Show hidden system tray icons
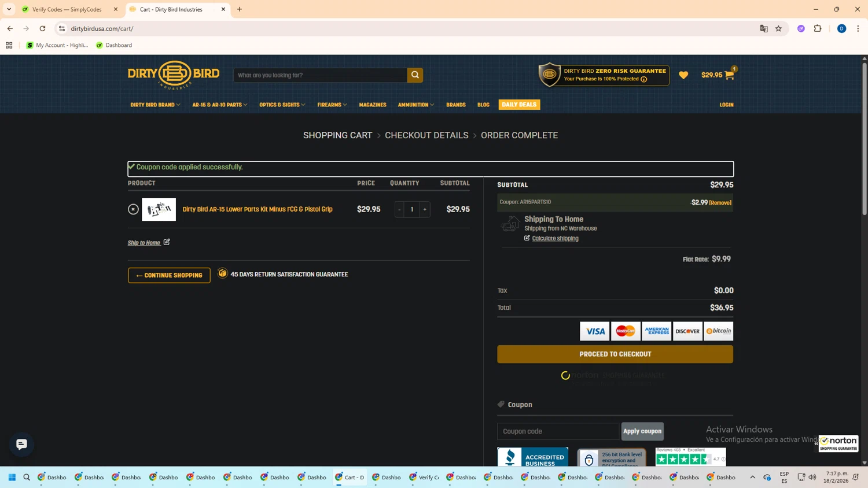868x488 pixels. point(752,477)
